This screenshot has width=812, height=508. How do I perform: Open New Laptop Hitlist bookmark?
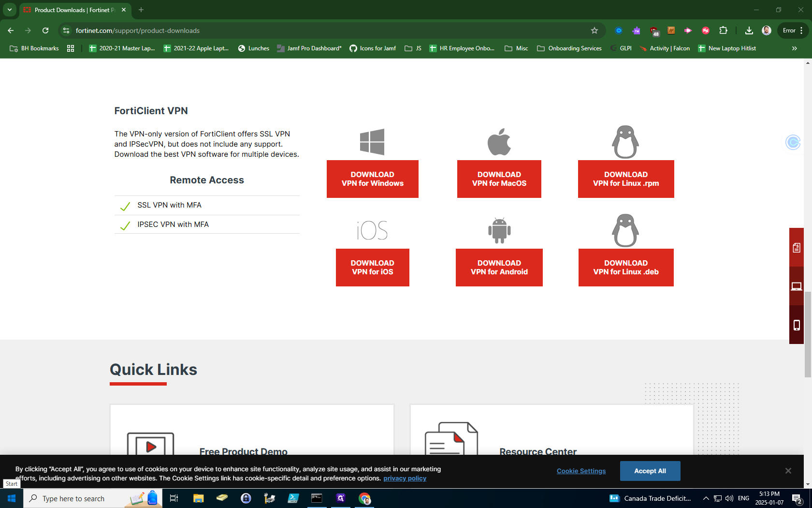click(x=727, y=48)
